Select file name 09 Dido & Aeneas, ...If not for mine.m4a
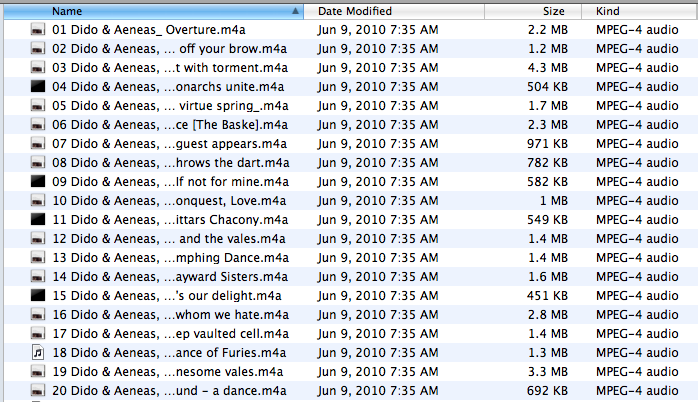The width and height of the screenshot is (698, 402). [170, 182]
